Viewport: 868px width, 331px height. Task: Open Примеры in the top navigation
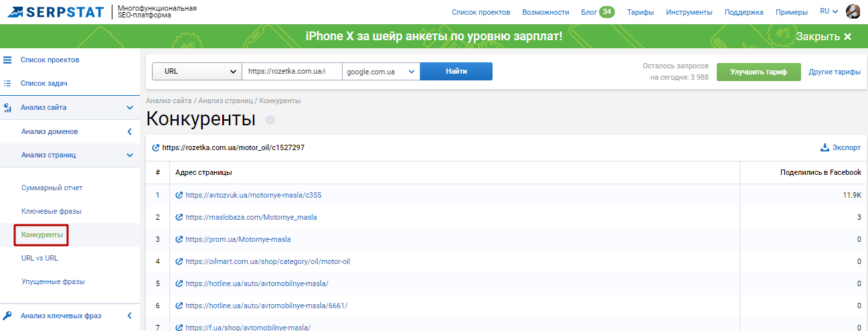click(792, 12)
